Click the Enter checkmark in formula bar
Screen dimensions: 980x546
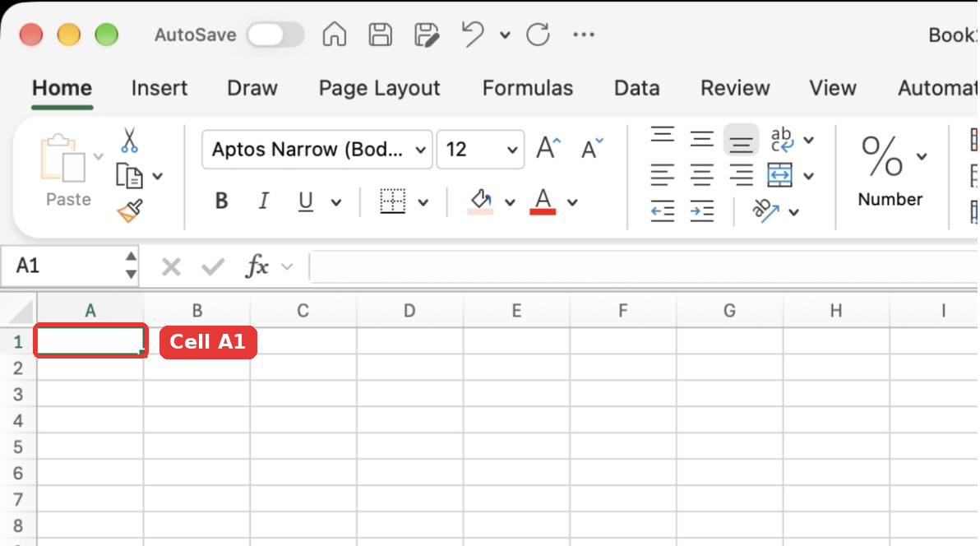212,267
